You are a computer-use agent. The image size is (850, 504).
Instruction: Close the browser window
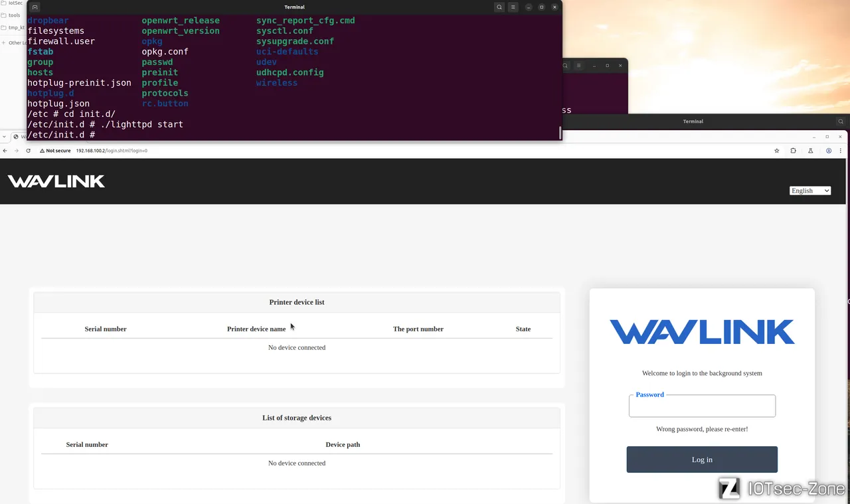[x=842, y=137]
